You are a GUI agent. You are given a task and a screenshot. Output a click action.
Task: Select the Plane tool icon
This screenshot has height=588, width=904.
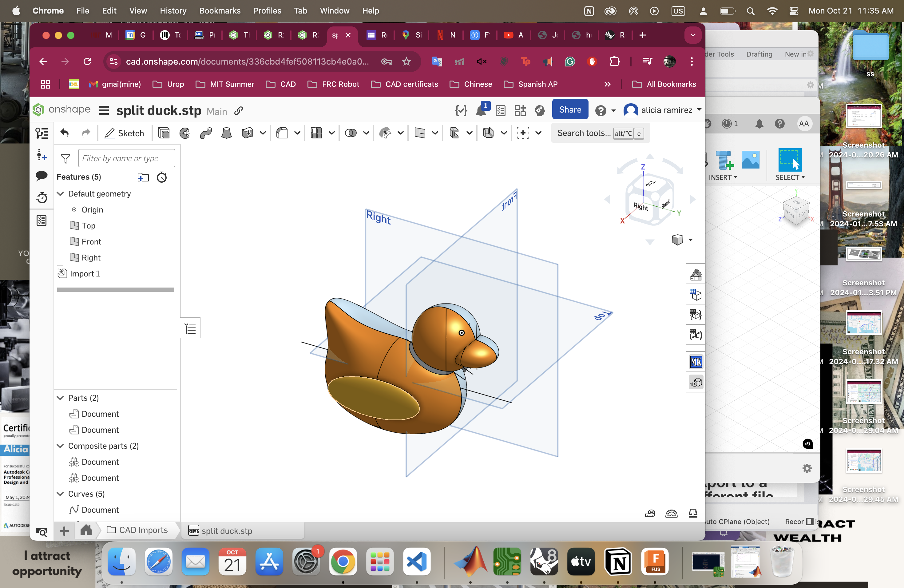tap(420, 133)
